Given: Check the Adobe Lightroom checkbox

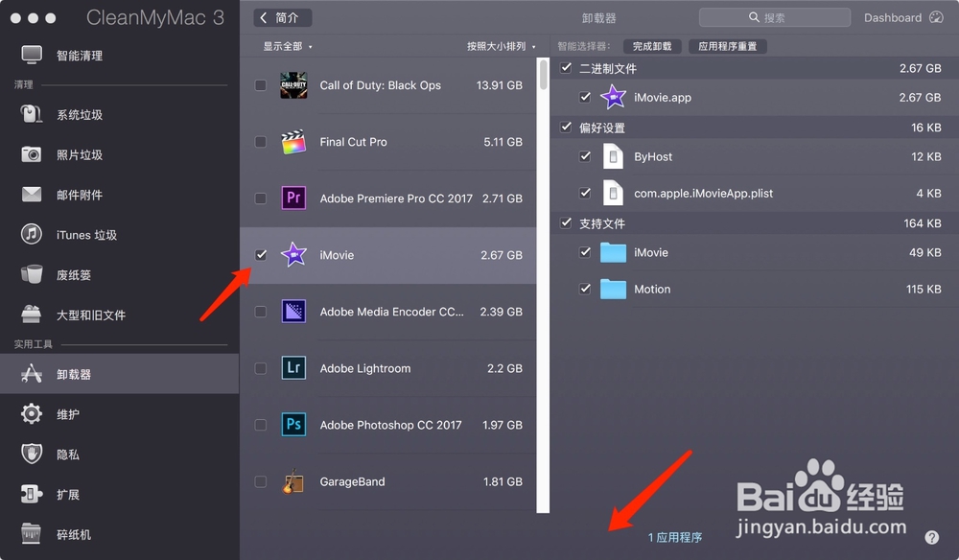Looking at the screenshot, I should pyautogui.click(x=261, y=368).
